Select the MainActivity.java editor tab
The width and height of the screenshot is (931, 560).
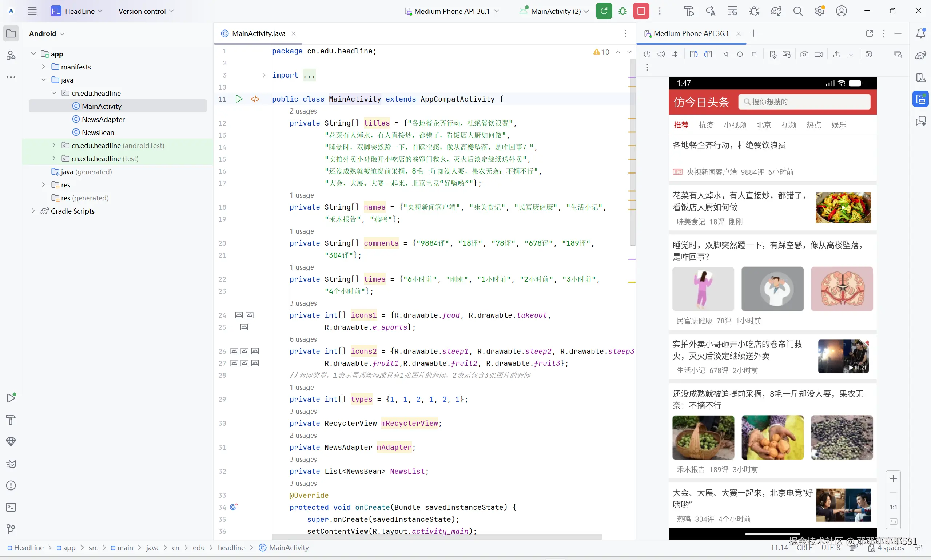click(x=258, y=33)
